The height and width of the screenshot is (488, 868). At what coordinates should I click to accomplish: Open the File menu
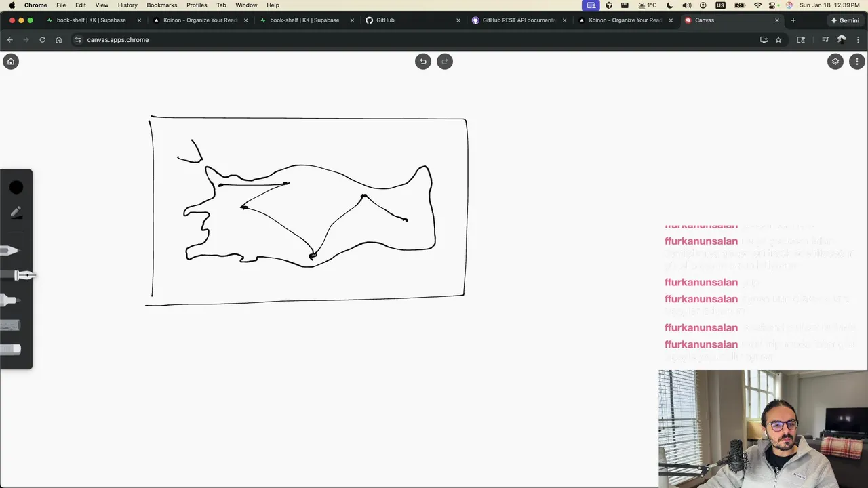[61, 5]
